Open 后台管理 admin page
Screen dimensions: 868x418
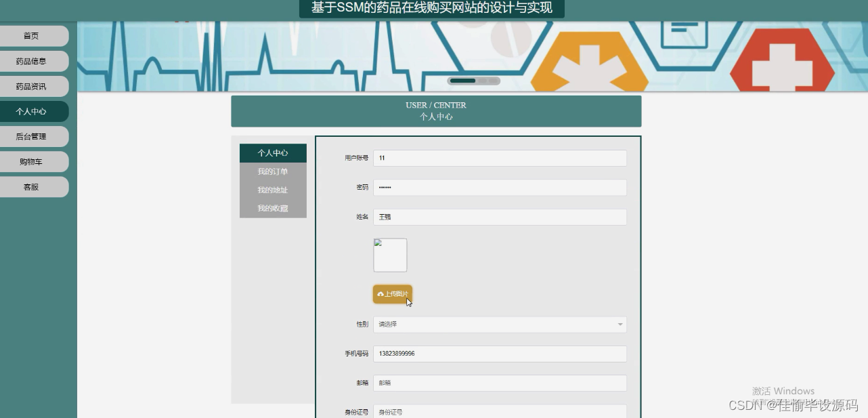[32, 136]
